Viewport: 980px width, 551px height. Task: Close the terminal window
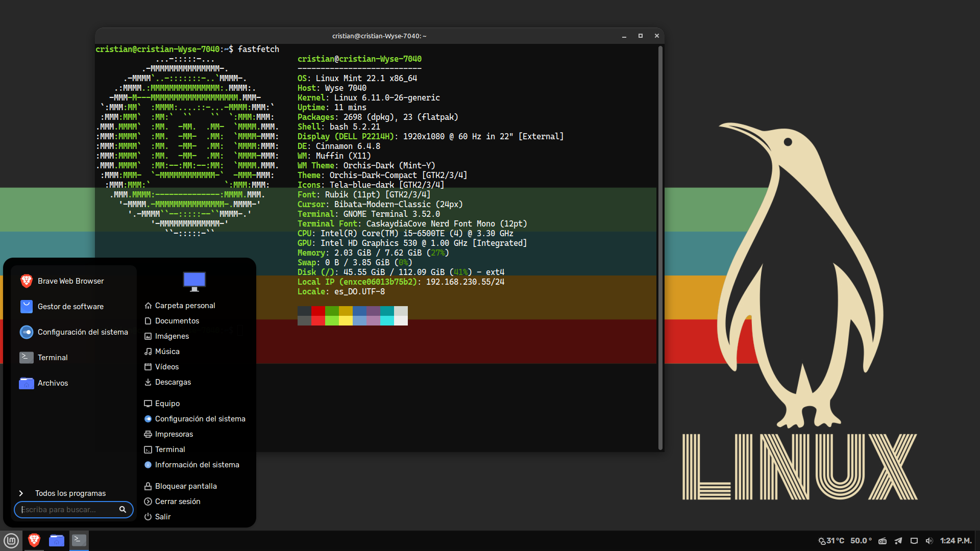click(x=657, y=36)
